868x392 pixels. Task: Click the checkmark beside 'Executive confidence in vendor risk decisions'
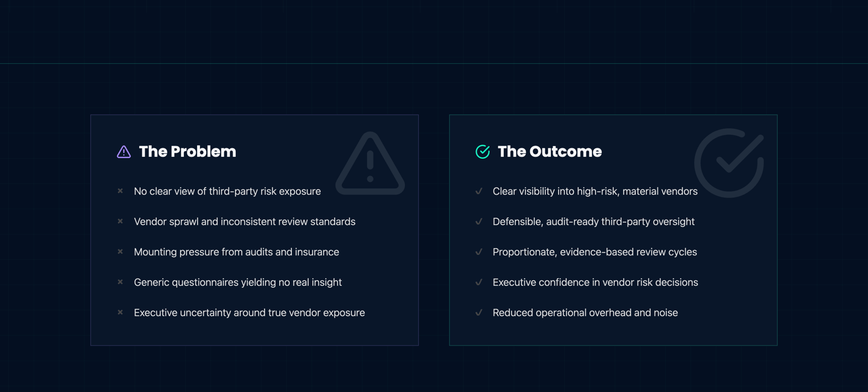click(479, 282)
